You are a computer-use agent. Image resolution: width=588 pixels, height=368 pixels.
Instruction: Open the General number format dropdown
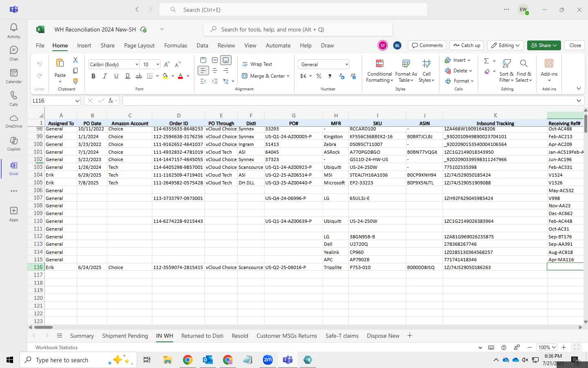(347, 64)
